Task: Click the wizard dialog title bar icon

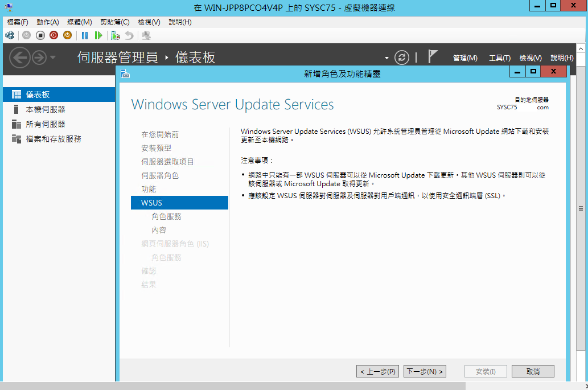Action: coord(125,74)
